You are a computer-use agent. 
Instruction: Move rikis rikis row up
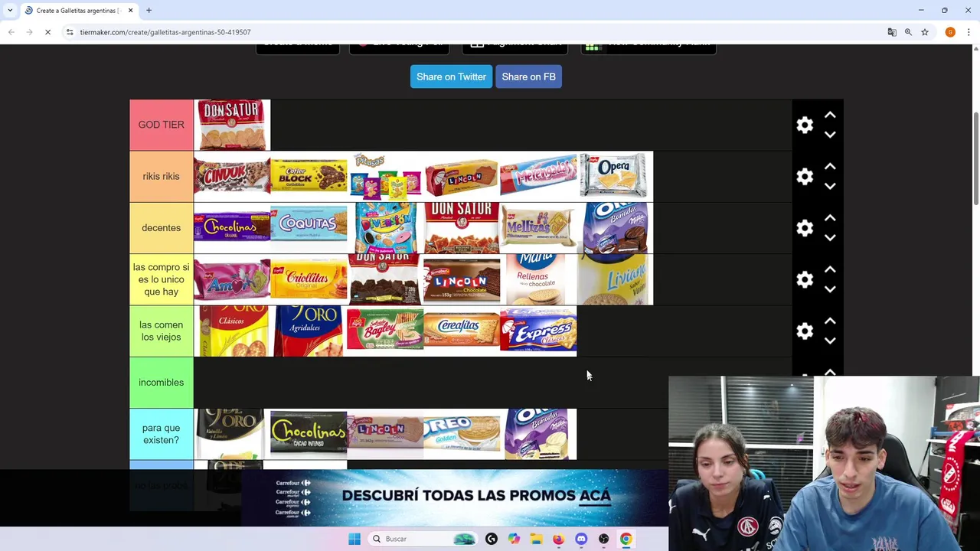830,166
